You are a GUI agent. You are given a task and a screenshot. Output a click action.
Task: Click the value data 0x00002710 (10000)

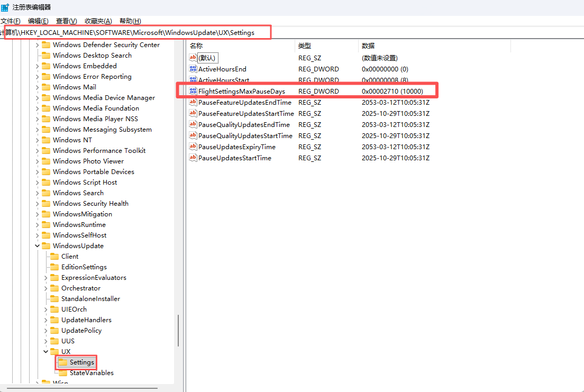click(392, 92)
